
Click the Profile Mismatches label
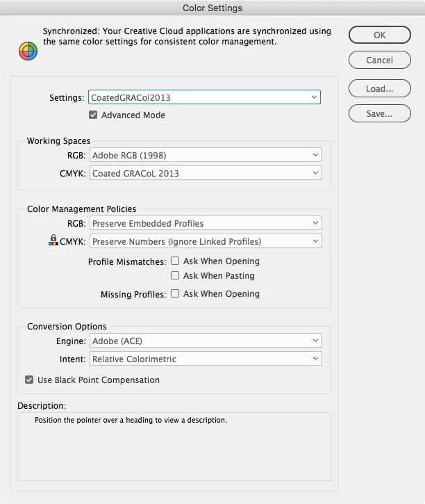[x=127, y=261]
